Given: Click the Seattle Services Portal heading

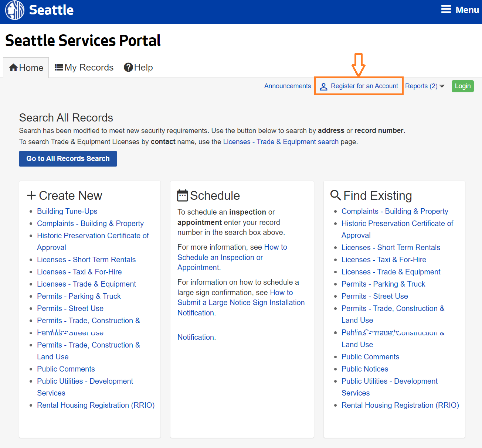Looking at the screenshot, I should coord(83,41).
